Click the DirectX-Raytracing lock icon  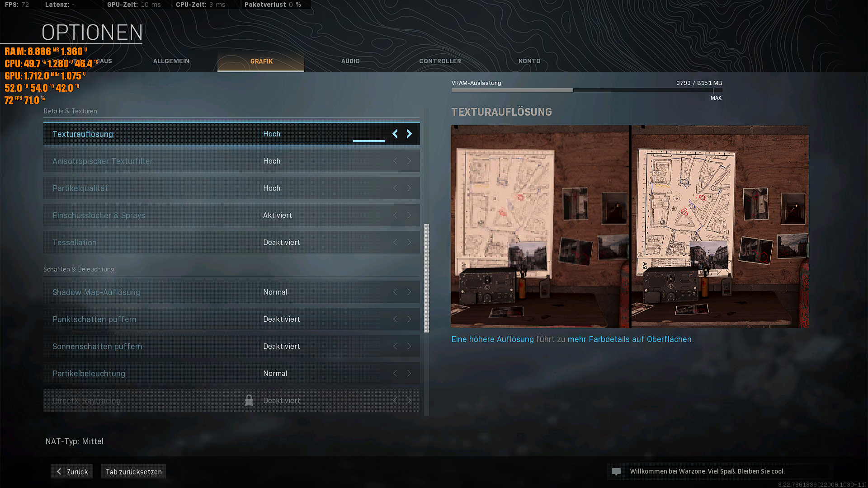coord(249,400)
